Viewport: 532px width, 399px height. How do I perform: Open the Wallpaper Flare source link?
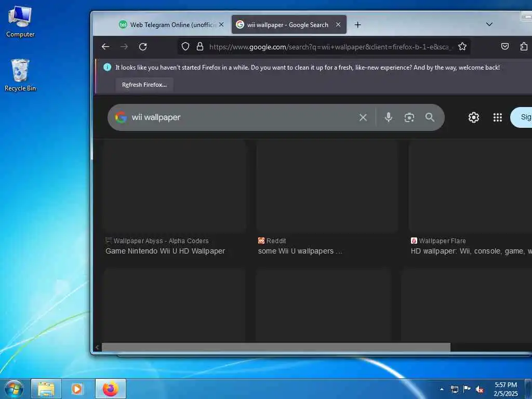[x=438, y=241]
